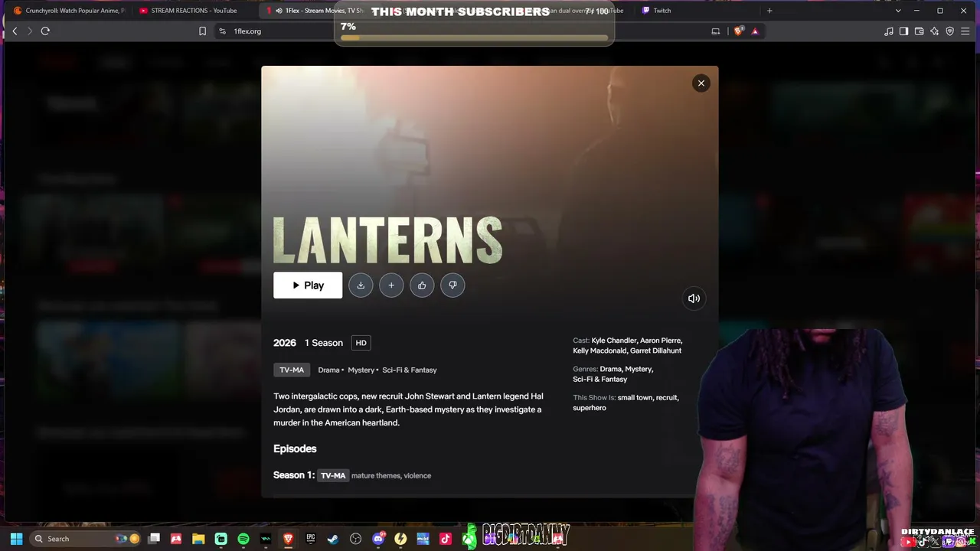Image resolution: width=980 pixels, height=551 pixels.
Task: Select the 1Flex Stream Movies tab
Action: click(x=318, y=11)
